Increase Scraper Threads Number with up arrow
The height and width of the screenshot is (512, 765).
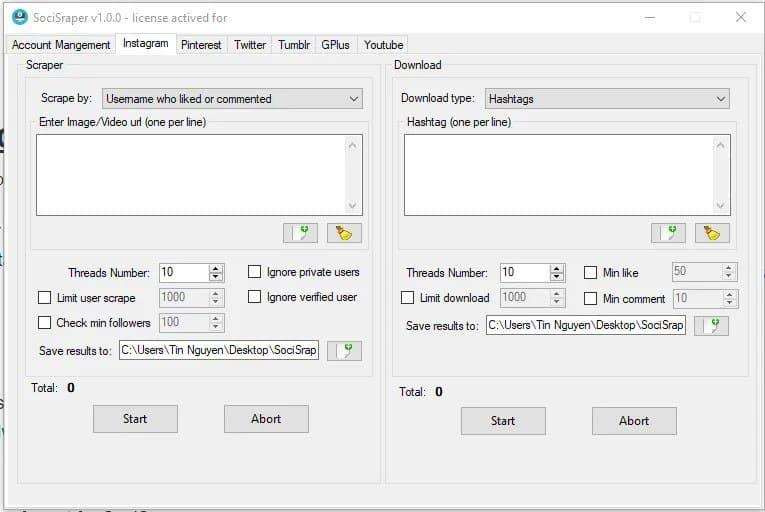pos(216,268)
